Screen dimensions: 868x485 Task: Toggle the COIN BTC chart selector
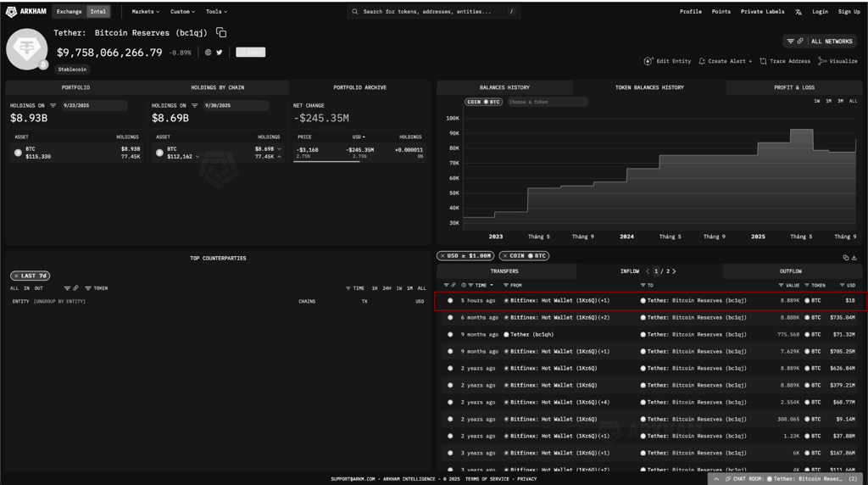coord(483,102)
